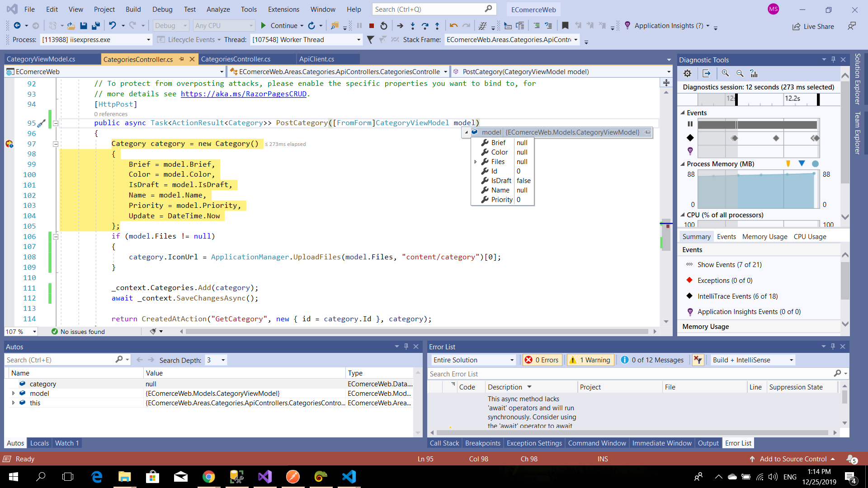This screenshot has height=488, width=868.
Task: Toggle the 0 Errors filter
Action: pos(542,360)
